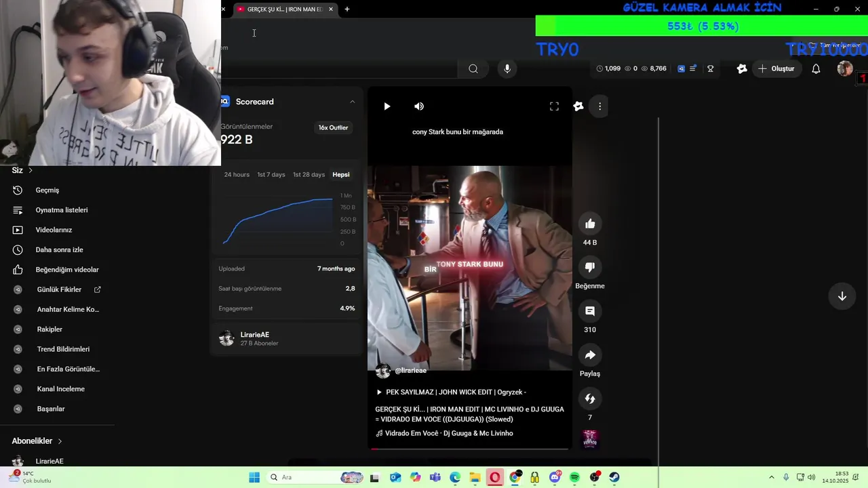Open YouTube notifications bell
Screen dimensions: 868x488
click(816, 68)
